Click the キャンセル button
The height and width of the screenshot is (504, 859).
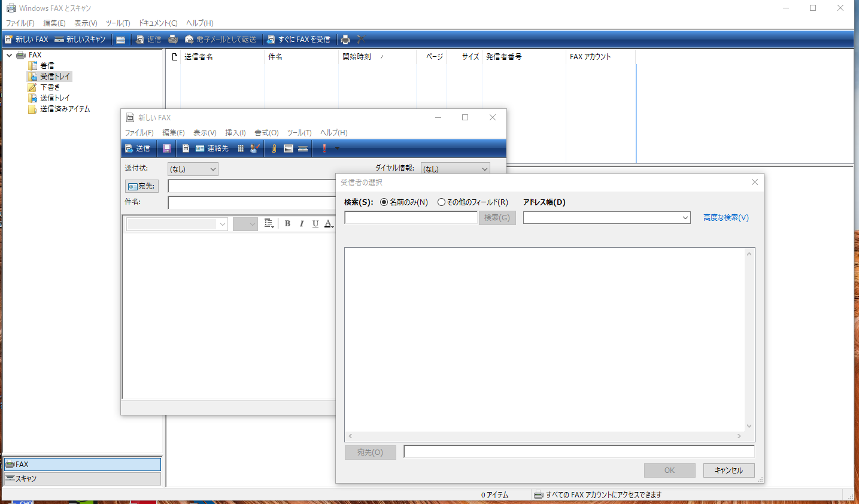point(729,470)
